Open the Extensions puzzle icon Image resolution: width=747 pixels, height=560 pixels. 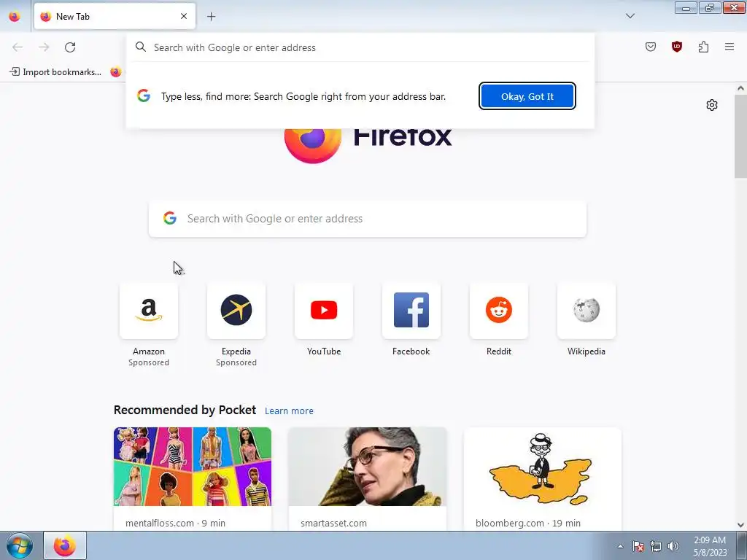[703, 47]
